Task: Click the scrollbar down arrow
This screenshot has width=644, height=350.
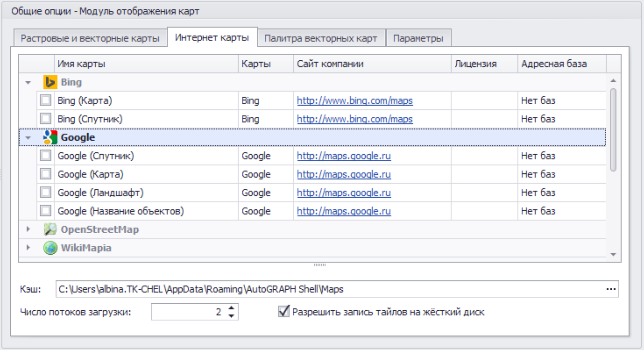Action: (x=613, y=255)
